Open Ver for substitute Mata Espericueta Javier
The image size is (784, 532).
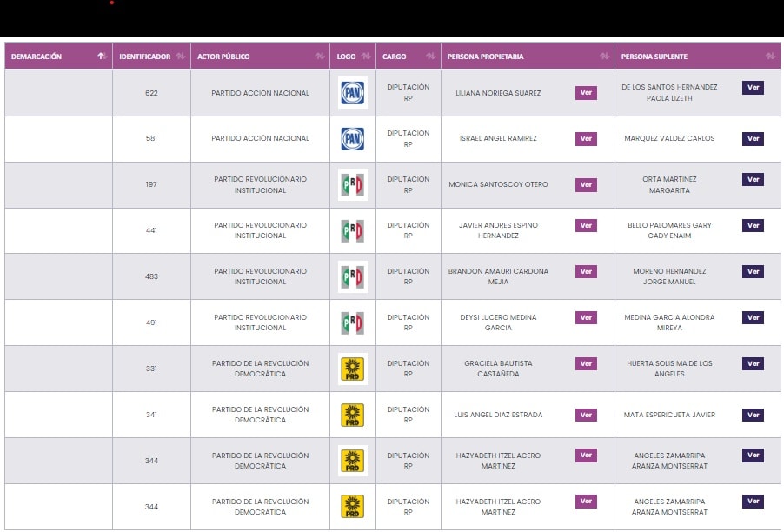coord(753,416)
